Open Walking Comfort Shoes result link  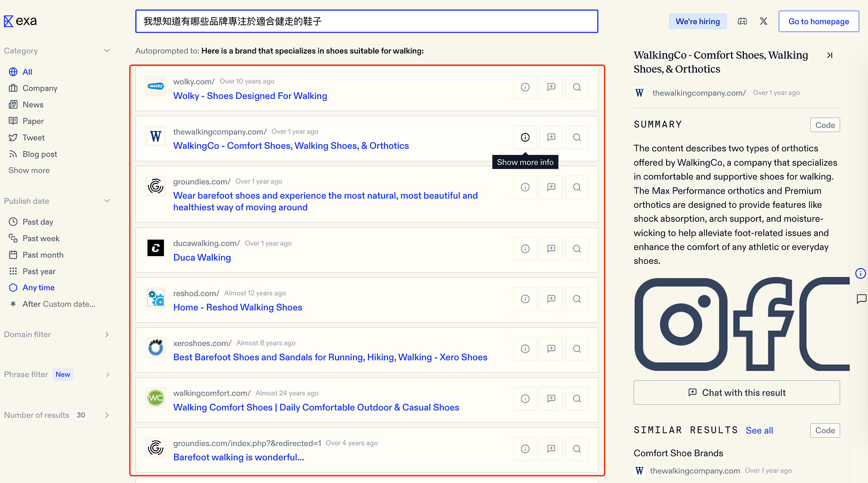point(317,407)
